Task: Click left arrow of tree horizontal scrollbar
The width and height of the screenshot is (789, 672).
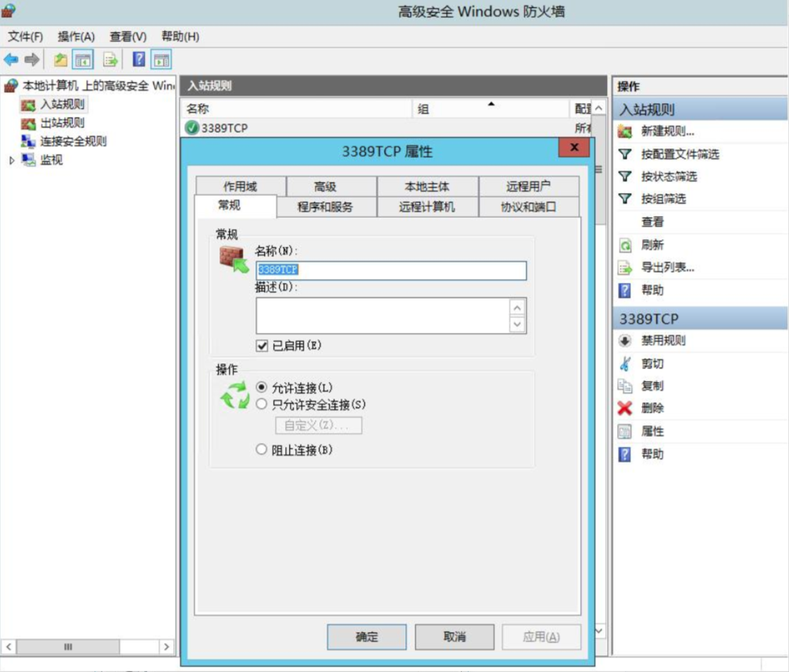Action: (x=9, y=646)
